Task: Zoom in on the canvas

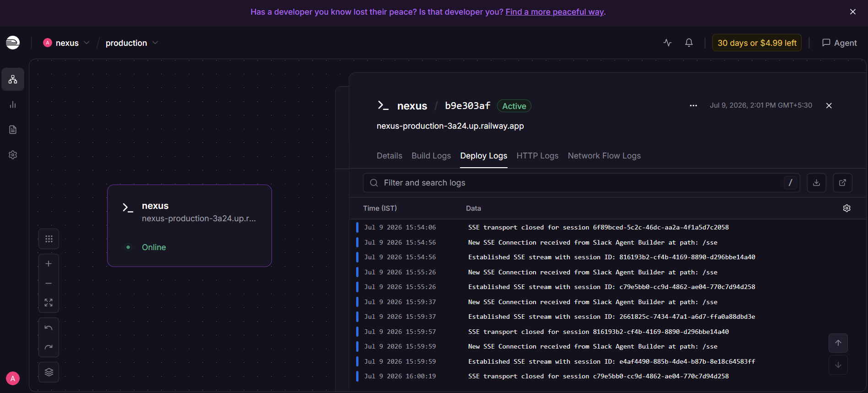Action: point(49,264)
